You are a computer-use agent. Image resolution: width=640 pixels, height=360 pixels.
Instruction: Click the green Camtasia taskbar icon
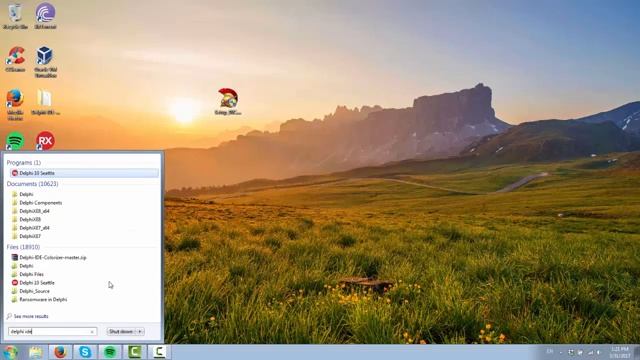(135, 352)
